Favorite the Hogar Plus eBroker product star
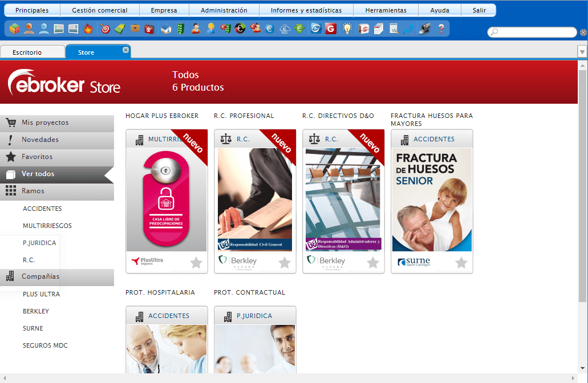The height and width of the screenshot is (383, 588). [x=196, y=263]
